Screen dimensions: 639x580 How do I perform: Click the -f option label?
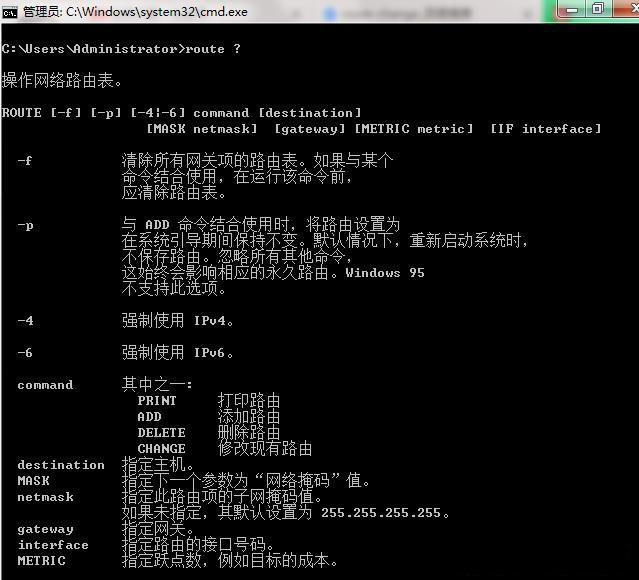[x=25, y=161]
